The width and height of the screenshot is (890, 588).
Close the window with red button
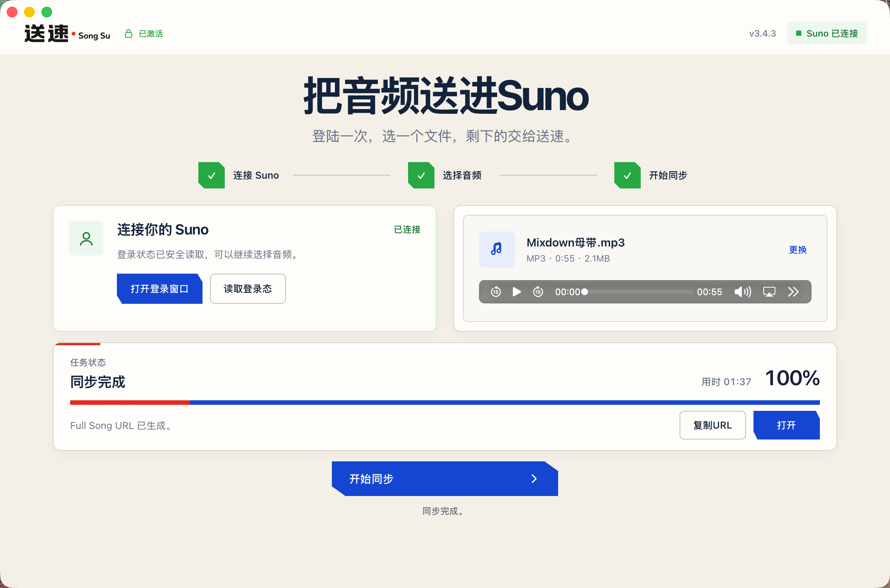point(12,12)
